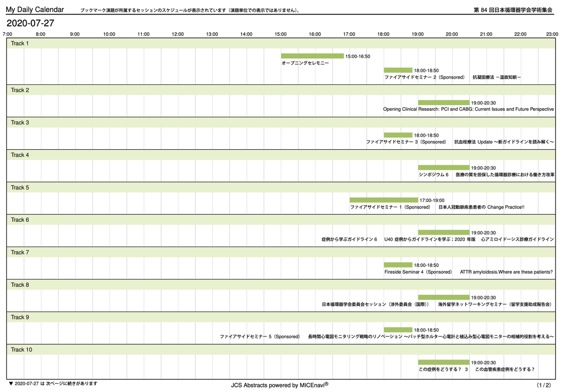Select the Track 8 row header
This screenshot has height=392, width=562.
click(281, 285)
